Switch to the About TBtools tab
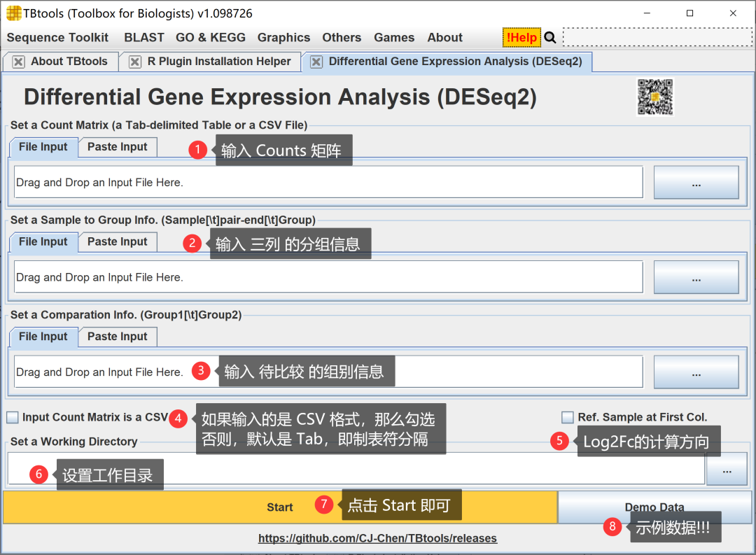Screen dimensions: 756x555 pos(69,61)
